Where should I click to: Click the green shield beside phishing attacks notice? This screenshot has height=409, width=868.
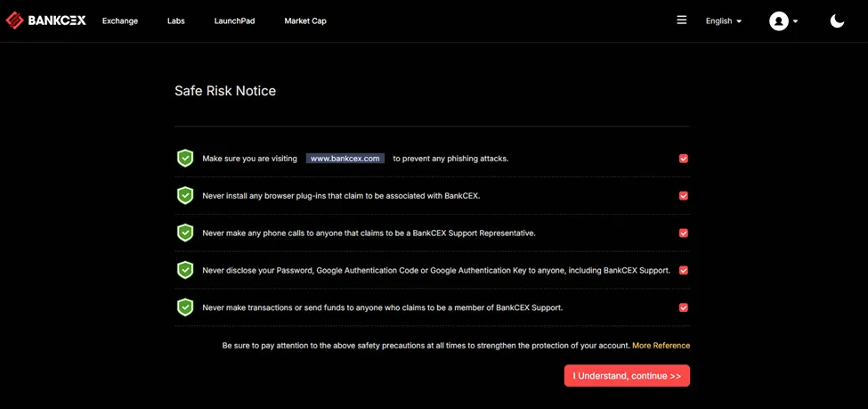[x=185, y=158]
